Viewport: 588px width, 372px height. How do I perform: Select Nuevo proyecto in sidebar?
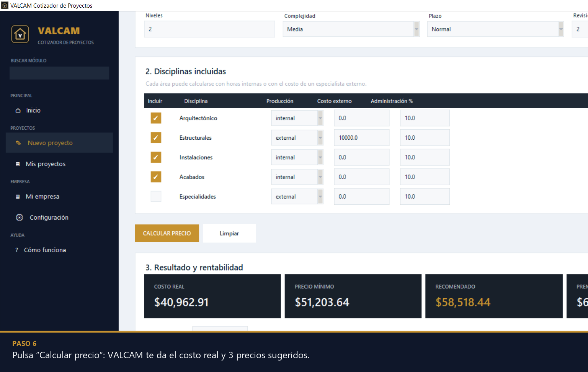coord(59,143)
